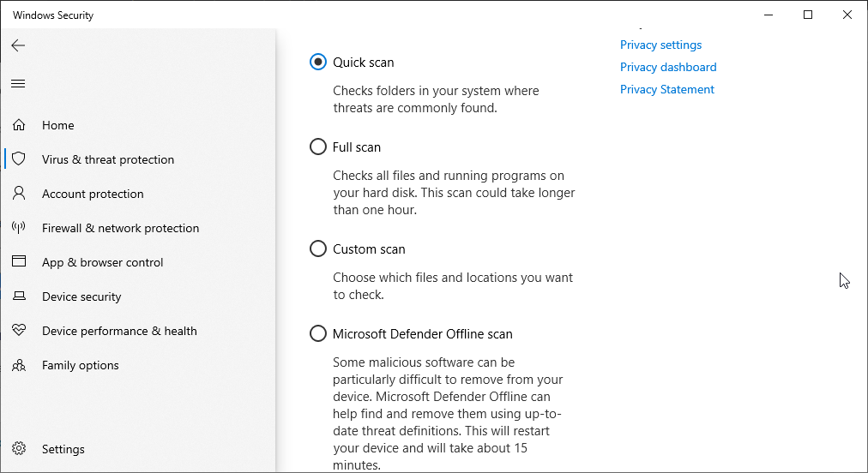Select the Quick scan radio button
Screen dimensions: 868x473
tap(317, 62)
